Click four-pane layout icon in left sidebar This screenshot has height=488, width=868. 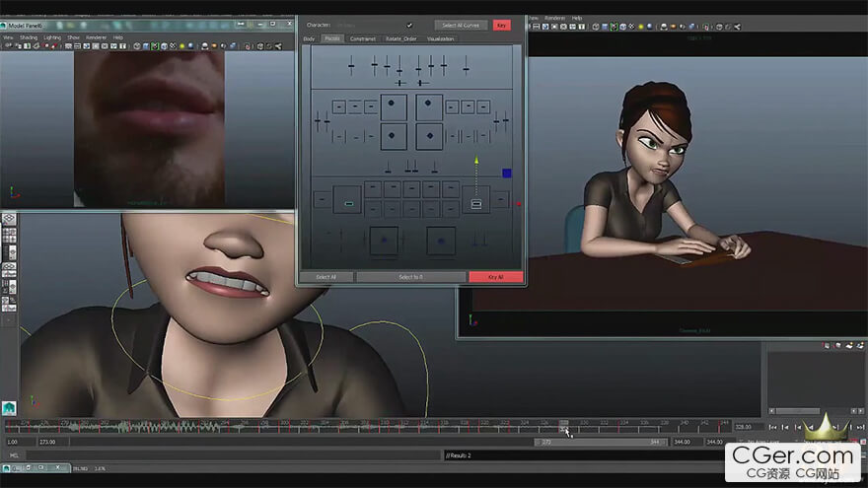(x=9, y=236)
